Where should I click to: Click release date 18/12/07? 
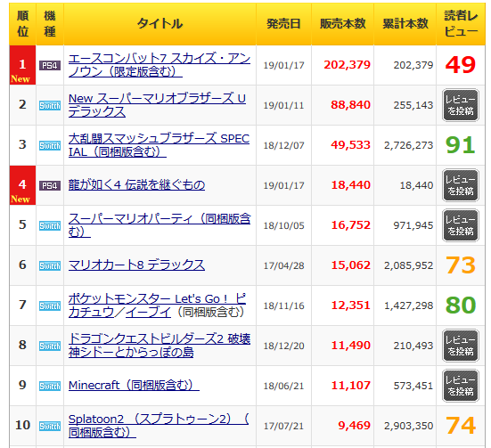pyautogui.click(x=283, y=145)
